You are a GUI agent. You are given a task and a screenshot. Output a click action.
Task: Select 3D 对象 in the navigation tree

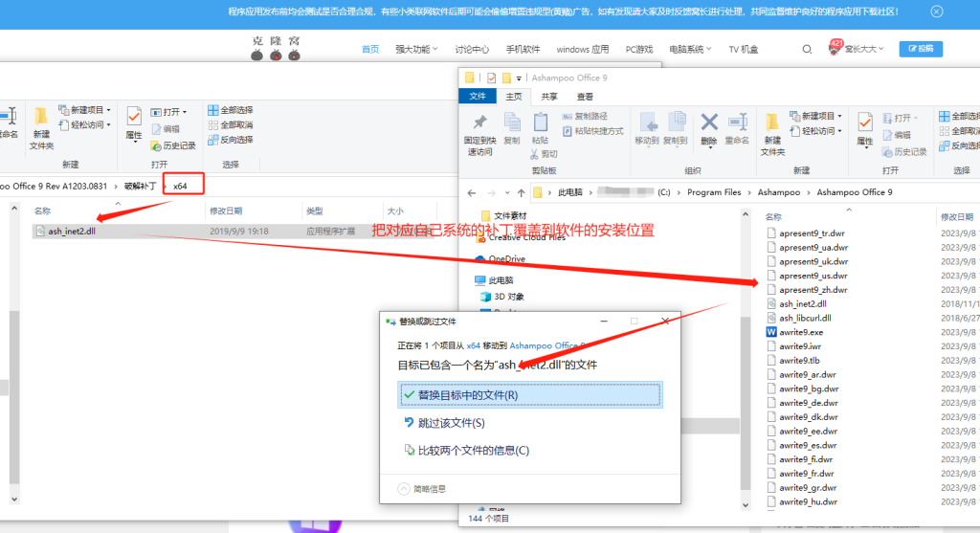(x=501, y=297)
